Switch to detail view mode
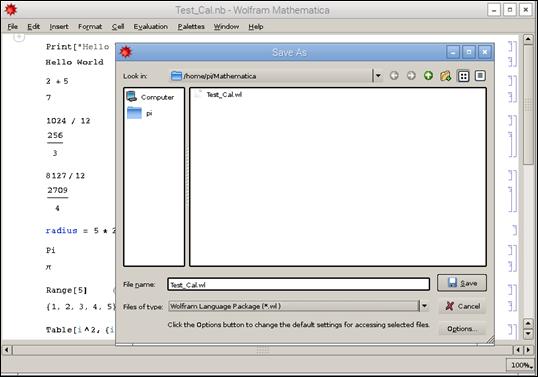This screenshot has width=538, height=377. pyautogui.click(x=480, y=76)
